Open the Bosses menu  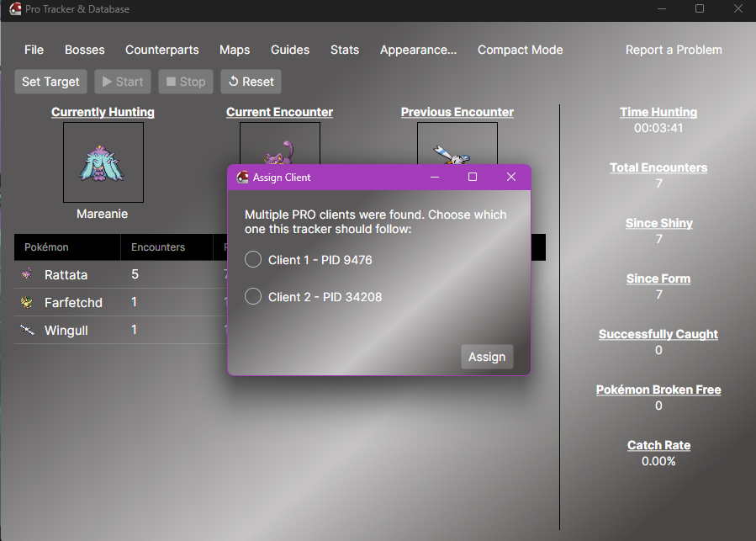coord(85,50)
